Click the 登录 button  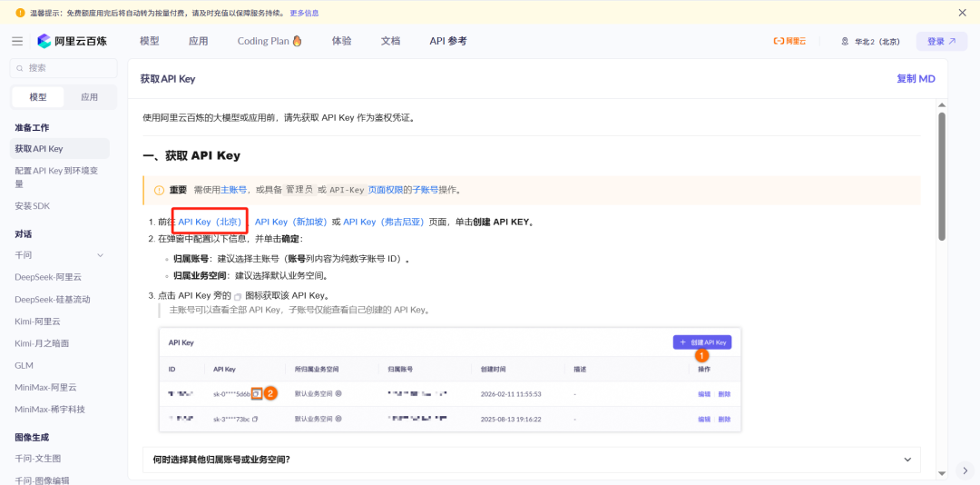941,41
